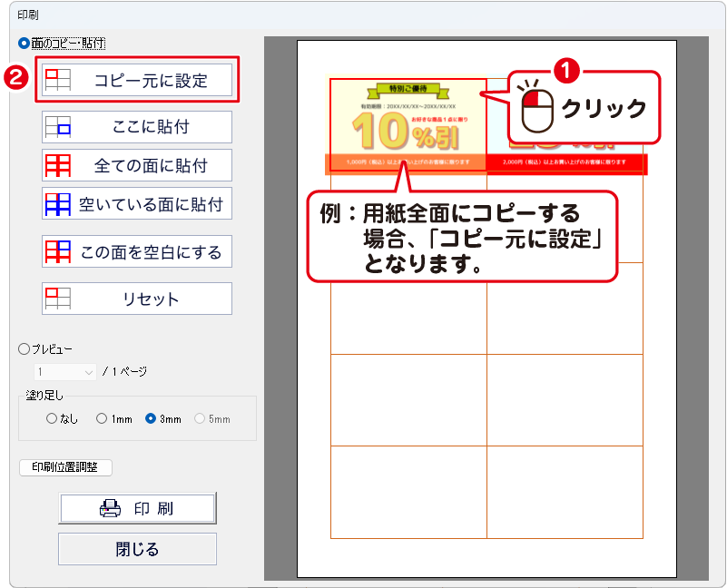Click the icon on この面を空白にする
The height and width of the screenshot is (588, 727).
(57, 251)
